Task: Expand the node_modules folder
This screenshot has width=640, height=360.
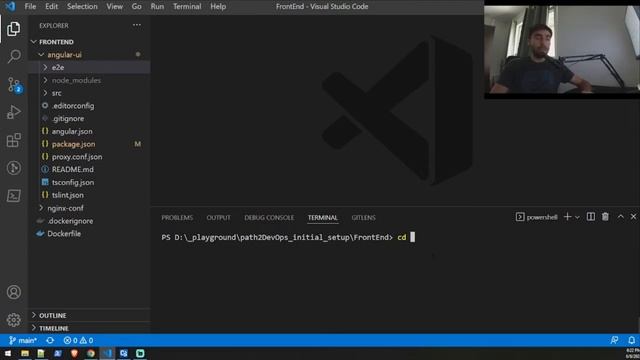Action: [x=89, y=80]
